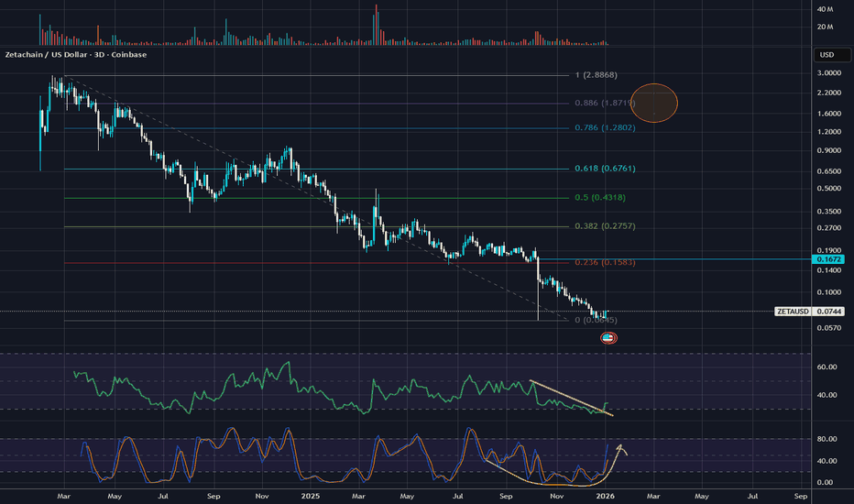Select the 0.236 (0.1583) Fibonacci level label
Viewport: 854px width, 504px height.
point(605,262)
